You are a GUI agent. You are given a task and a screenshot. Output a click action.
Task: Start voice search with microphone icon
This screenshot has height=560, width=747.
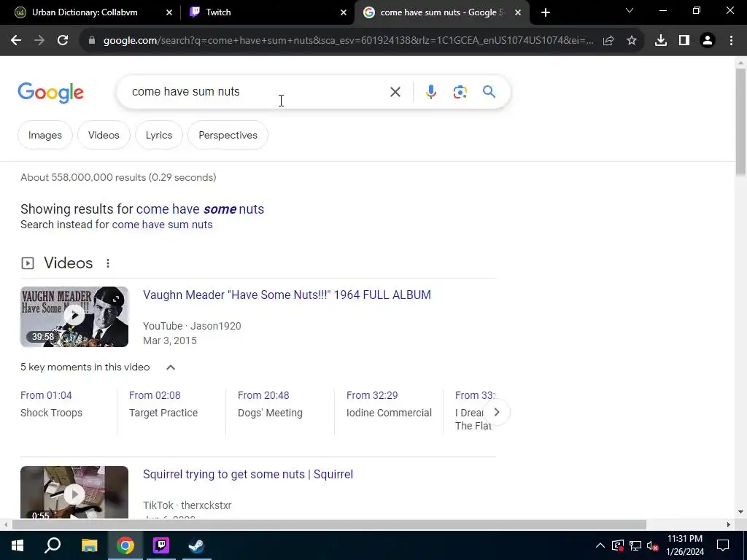click(x=431, y=92)
